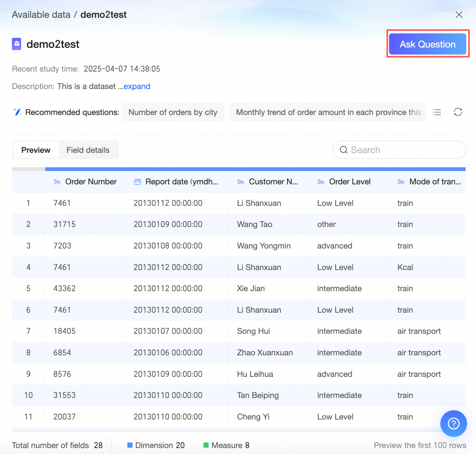Screen dimensions: 476x454
Task: Click the calendar icon of Report date column
Action: coord(137,182)
